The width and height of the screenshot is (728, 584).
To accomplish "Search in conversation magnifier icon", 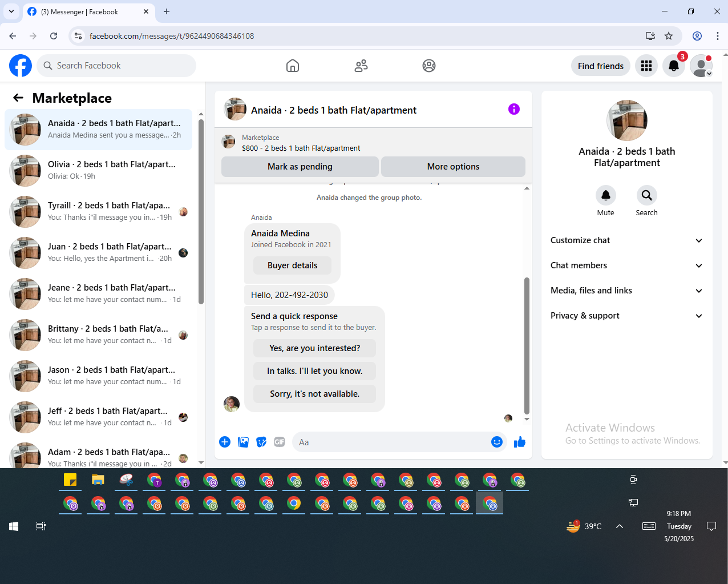I will coord(647,195).
